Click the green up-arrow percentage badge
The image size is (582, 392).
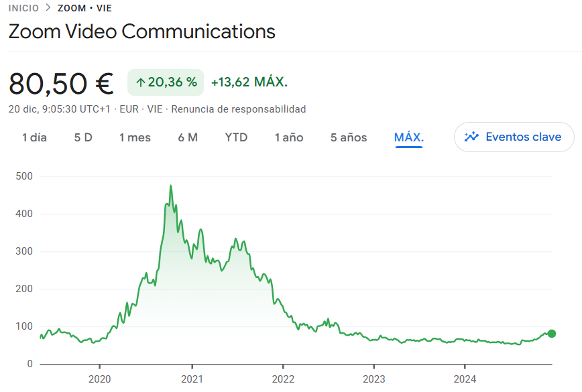pyautogui.click(x=166, y=82)
